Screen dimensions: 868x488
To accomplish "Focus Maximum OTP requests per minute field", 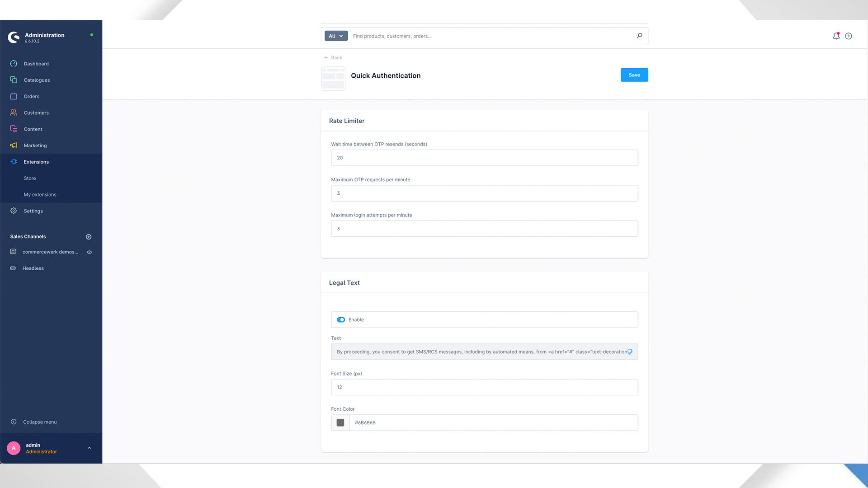I will click(x=484, y=193).
